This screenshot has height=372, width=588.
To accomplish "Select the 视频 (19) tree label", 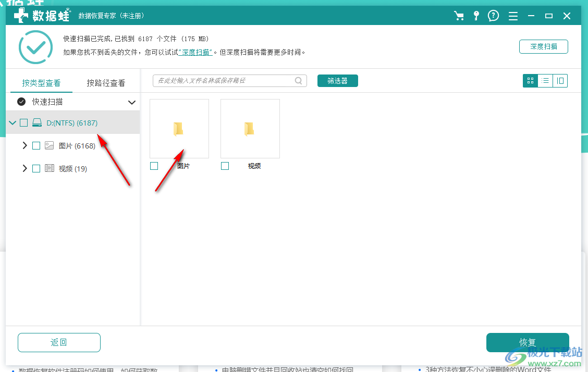I will click(73, 169).
